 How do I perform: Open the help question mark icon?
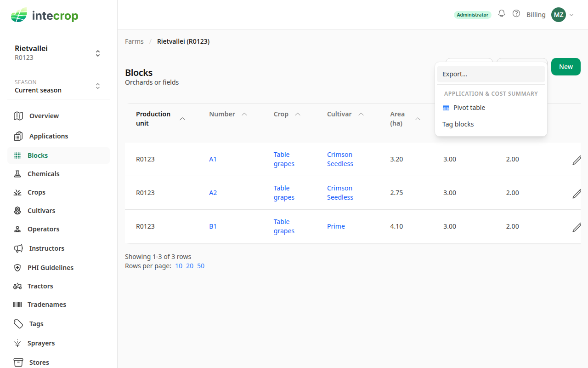(x=516, y=14)
